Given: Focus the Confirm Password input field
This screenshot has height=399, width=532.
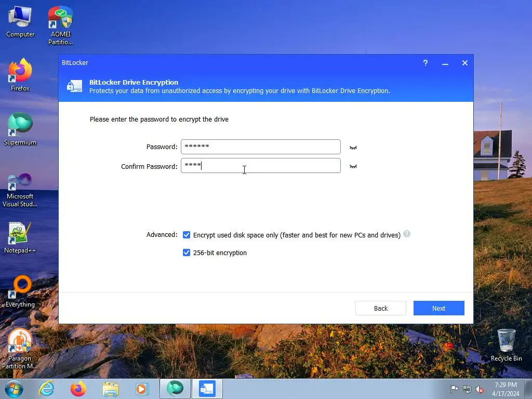Looking at the screenshot, I should [261, 166].
